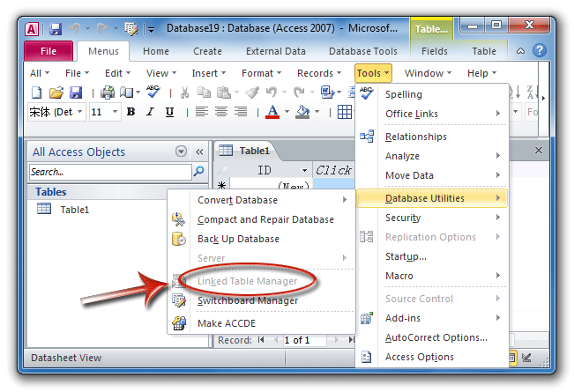Click the Help question mark icon

pos(540,50)
